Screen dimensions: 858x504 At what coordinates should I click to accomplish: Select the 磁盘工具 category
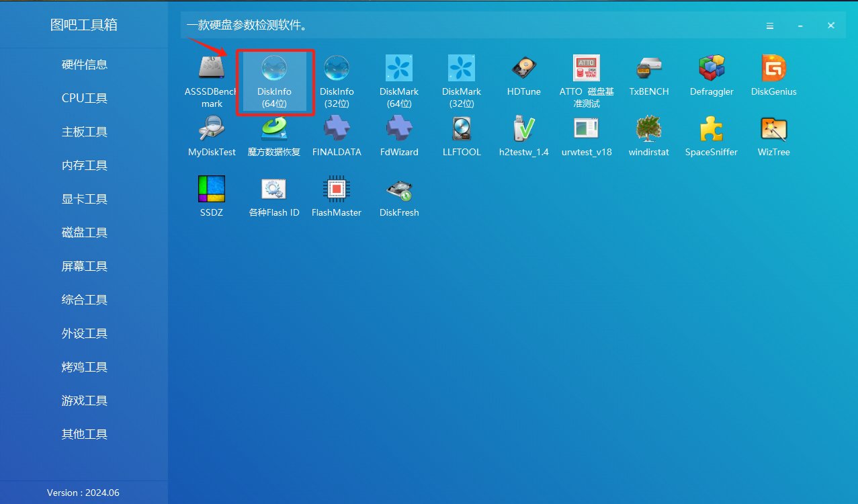84,233
